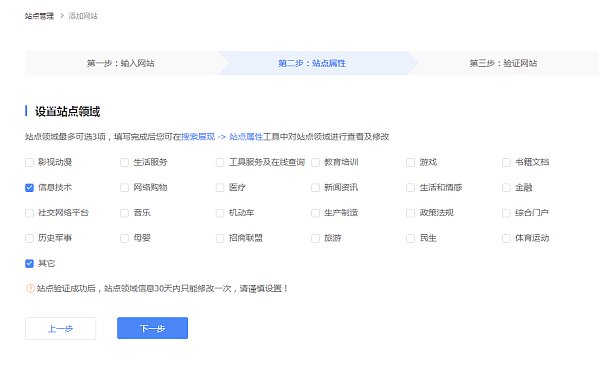Click the warning info icon beside the notice
600x369 pixels.
(x=30, y=288)
